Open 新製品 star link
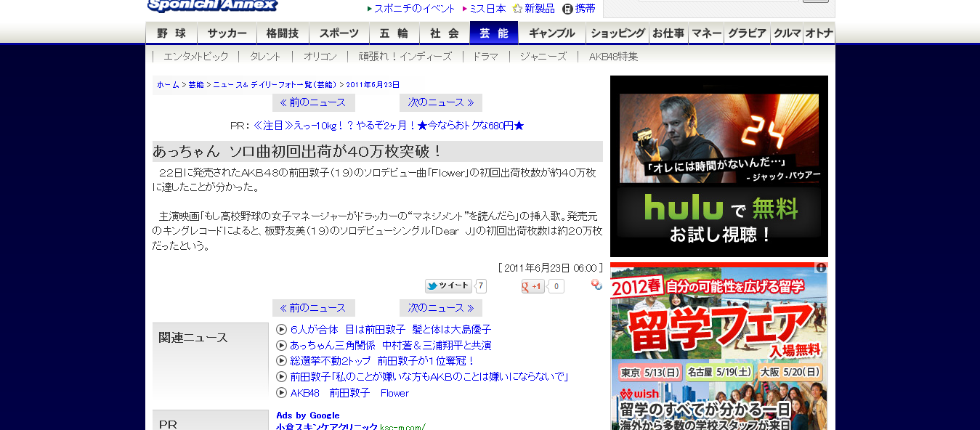980x430 pixels. (540, 9)
